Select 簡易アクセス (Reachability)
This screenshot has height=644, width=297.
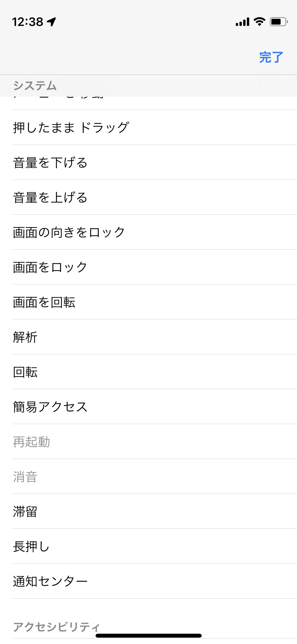[x=50, y=407]
